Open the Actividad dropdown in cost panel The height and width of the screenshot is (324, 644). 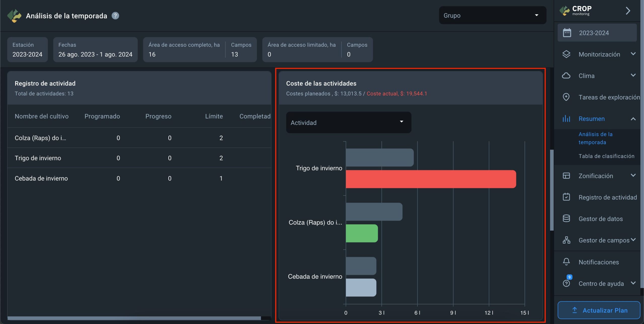pyautogui.click(x=348, y=122)
